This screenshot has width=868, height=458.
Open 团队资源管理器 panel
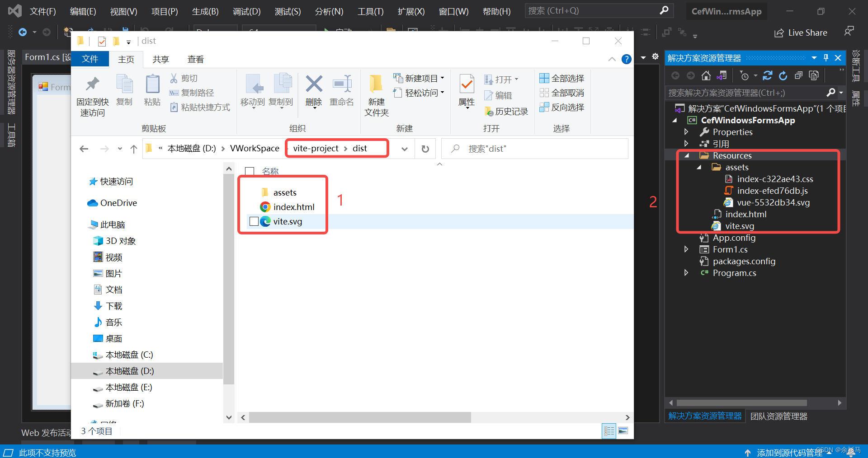coord(778,416)
